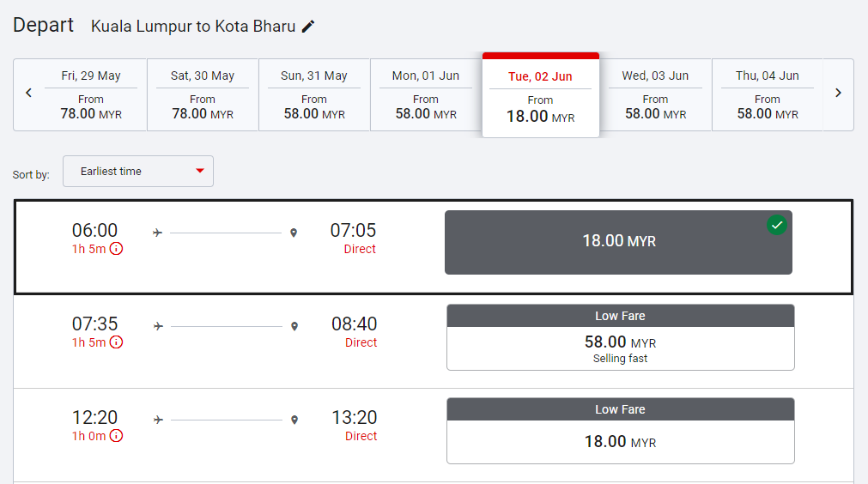Click the Tue, 02 Jun selected date
The image size is (868, 484).
(540, 96)
